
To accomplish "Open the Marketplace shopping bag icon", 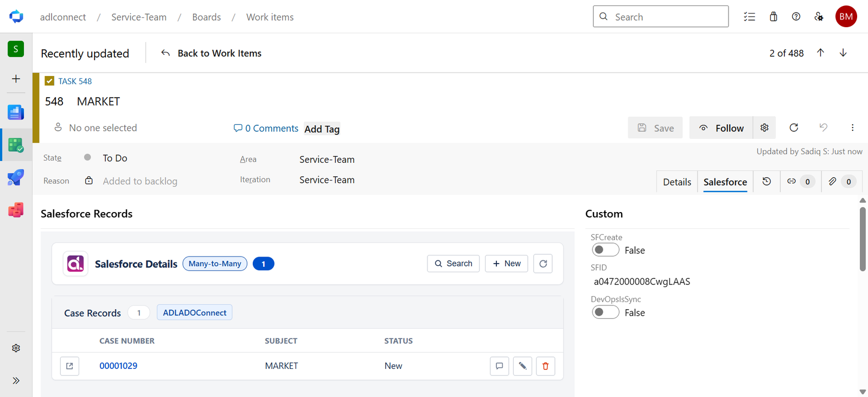I will (773, 17).
